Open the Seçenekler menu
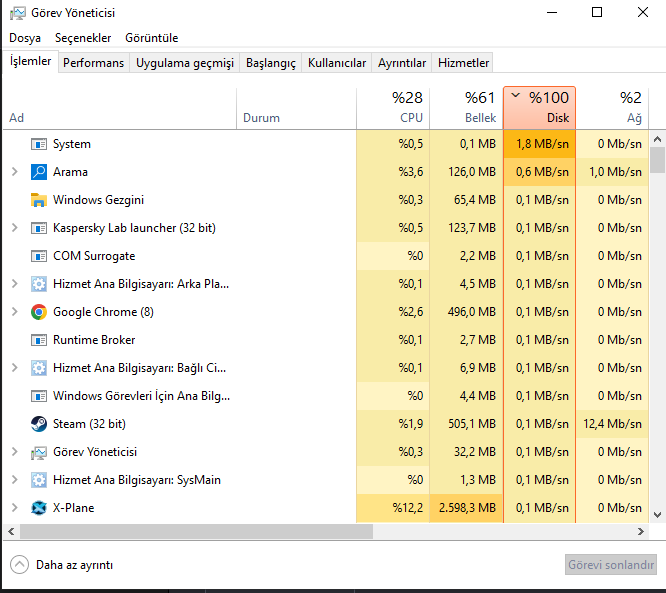 click(x=84, y=38)
